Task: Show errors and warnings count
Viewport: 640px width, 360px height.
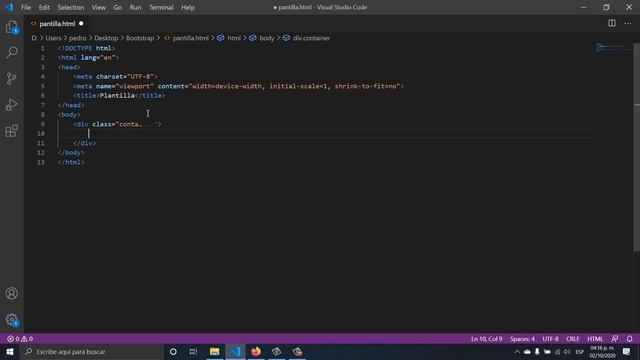Action: [x=20, y=339]
